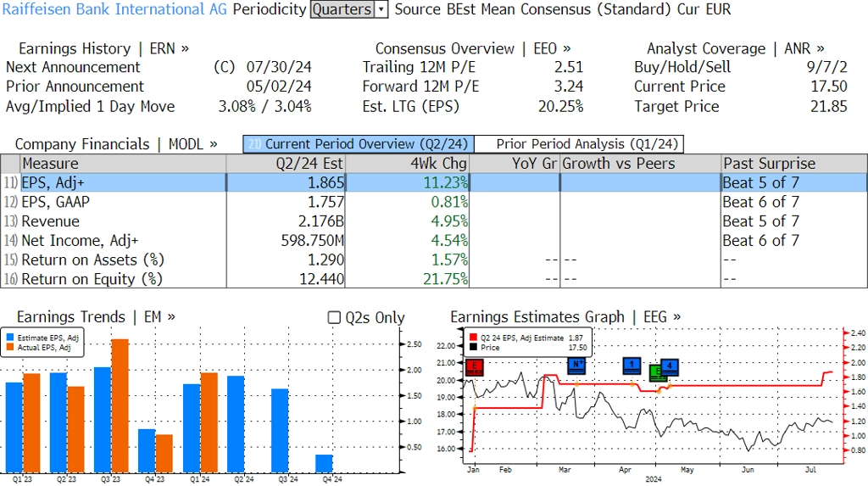Viewport: 868px width, 486px height.
Task: Click Next Announcement date 07/30/24
Action: tap(279, 68)
